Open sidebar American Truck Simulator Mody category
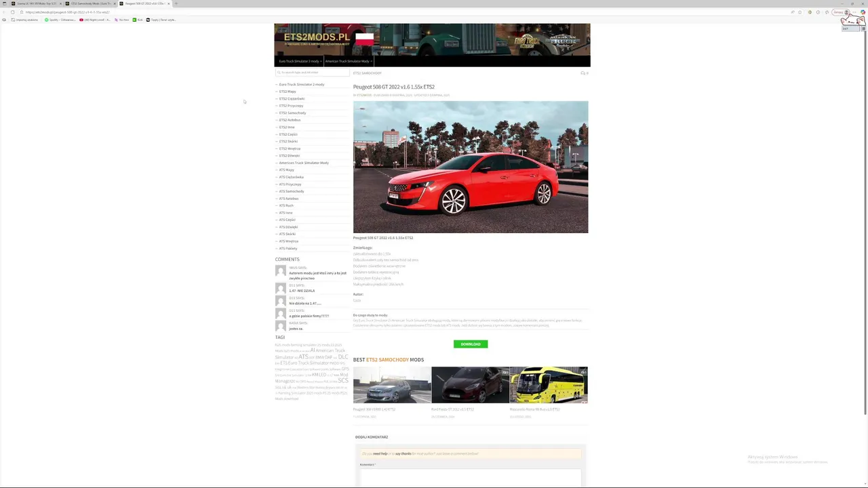The height and width of the screenshot is (488, 868). coord(304,163)
